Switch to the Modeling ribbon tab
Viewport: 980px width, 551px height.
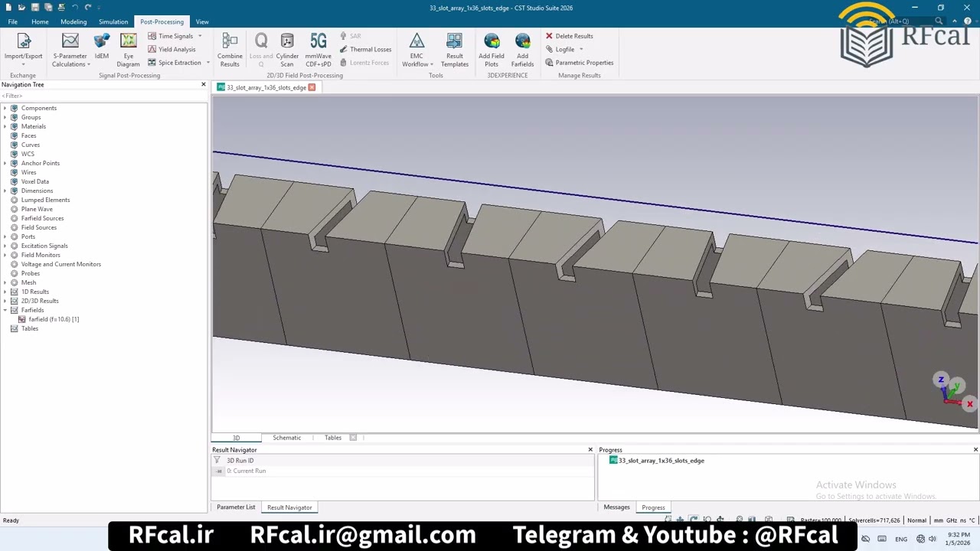tap(73, 21)
